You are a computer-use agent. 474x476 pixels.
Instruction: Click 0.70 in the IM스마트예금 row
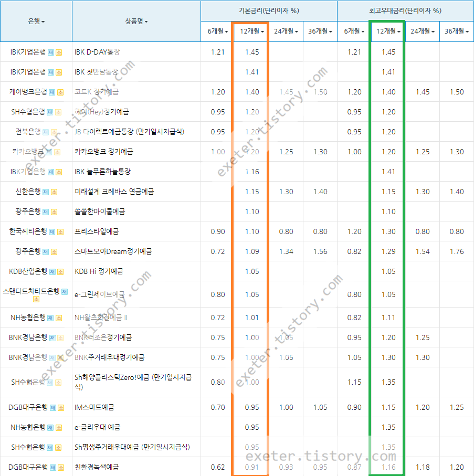218,407
